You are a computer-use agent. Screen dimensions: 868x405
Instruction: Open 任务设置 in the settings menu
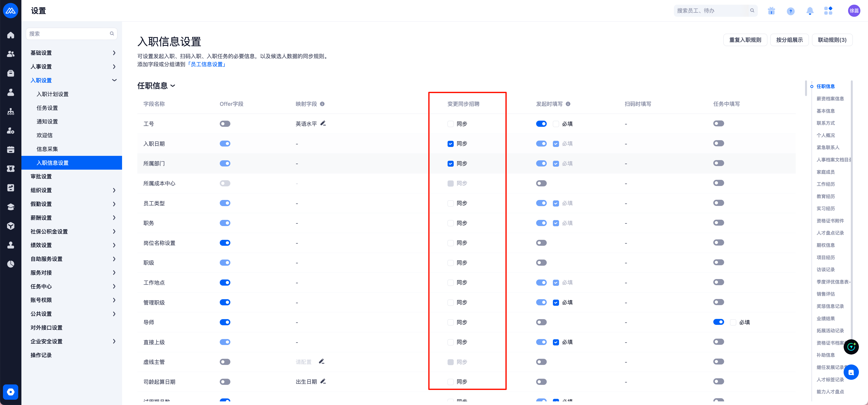pos(47,108)
